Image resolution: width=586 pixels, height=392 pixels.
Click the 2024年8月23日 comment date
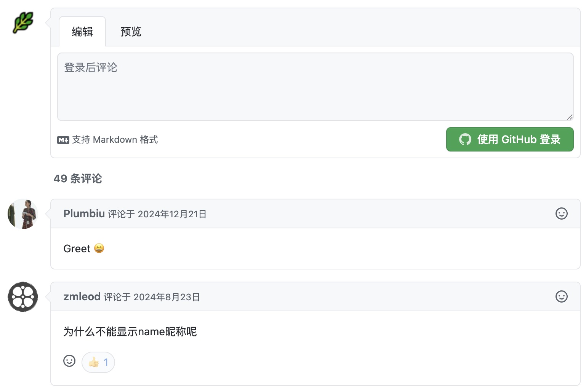pyautogui.click(x=167, y=297)
